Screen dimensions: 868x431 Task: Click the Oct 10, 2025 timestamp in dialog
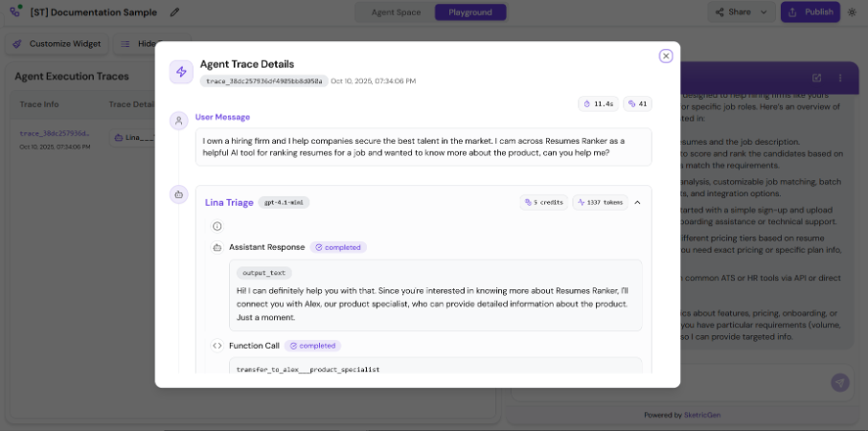[x=373, y=81]
